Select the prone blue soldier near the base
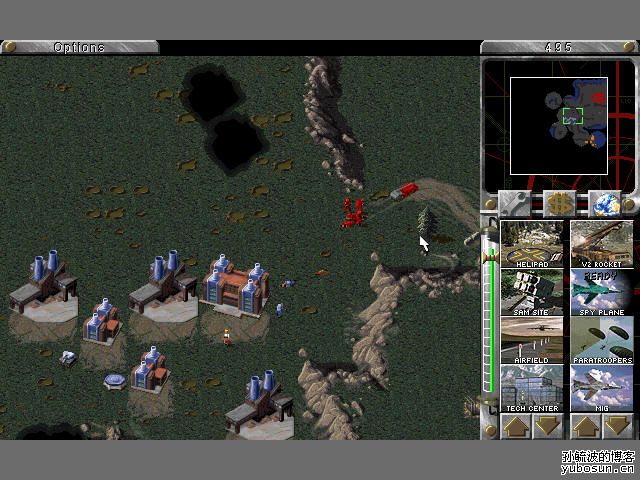Screen dimensions: 640x480 [288, 283]
